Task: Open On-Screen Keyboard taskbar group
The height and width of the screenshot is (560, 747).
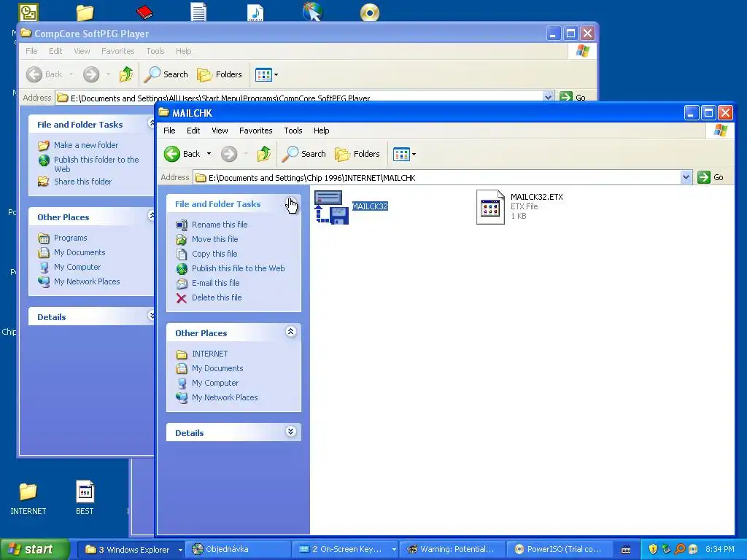Action: (345, 550)
